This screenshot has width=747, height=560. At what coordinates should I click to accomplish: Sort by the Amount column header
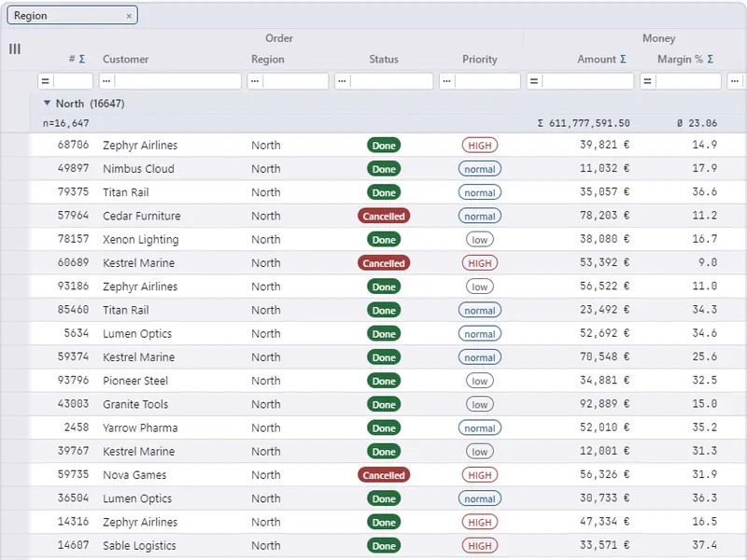pos(597,59)
